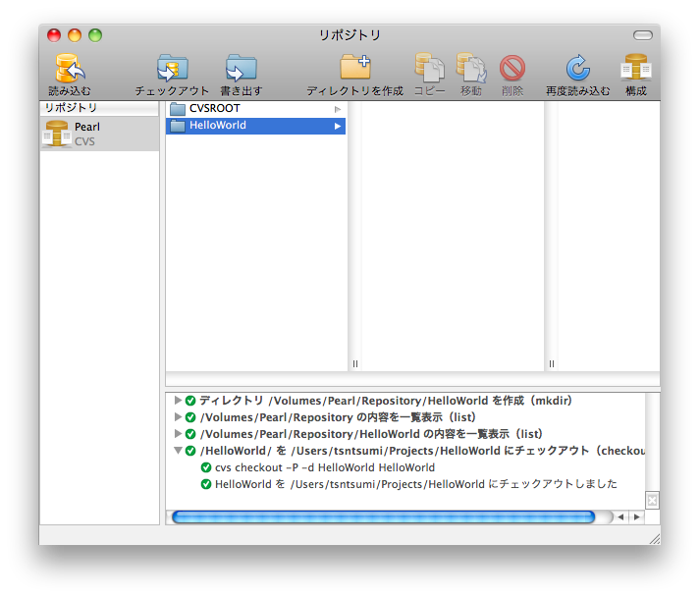Click the リポジトリ sidebar header
The width and height of the screenshot is (700, 599).
pyautogui.click(x=99, y=108)
